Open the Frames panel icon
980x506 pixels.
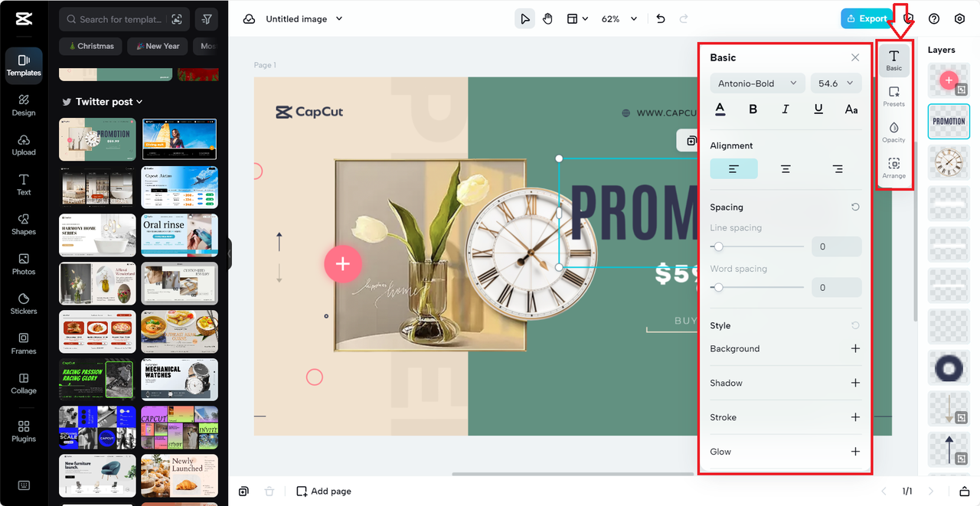coord(24,344)
